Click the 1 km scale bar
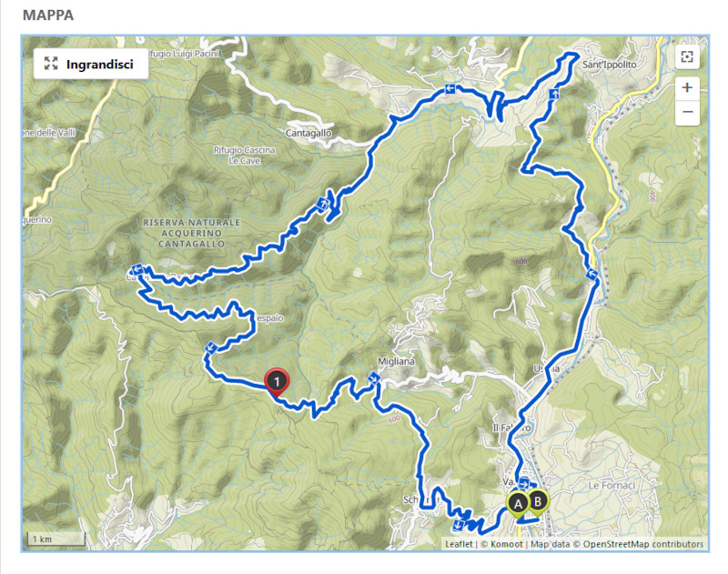Viewport: 728px width, 574px height. point(56,539)
